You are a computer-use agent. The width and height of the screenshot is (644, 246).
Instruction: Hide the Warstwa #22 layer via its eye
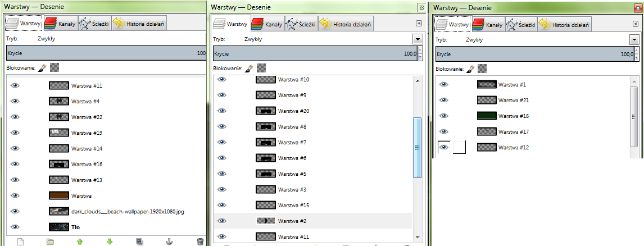[15, 117]
